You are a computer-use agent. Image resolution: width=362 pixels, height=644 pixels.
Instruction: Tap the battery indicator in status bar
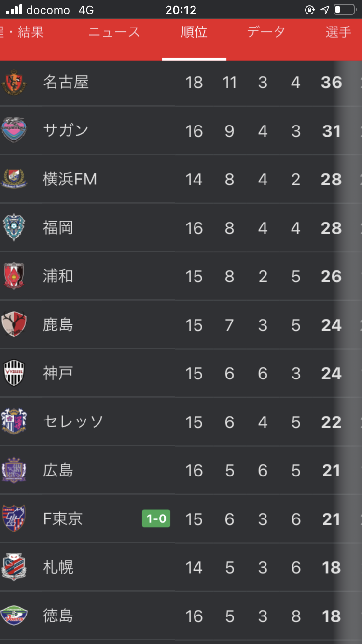[x=344, y=10]
